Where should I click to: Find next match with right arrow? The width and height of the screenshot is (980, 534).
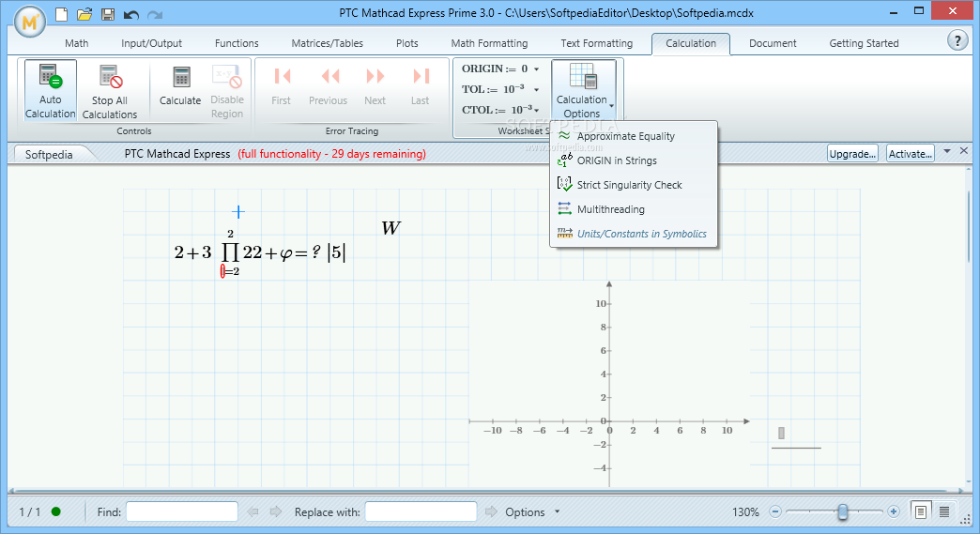(276, 511)
